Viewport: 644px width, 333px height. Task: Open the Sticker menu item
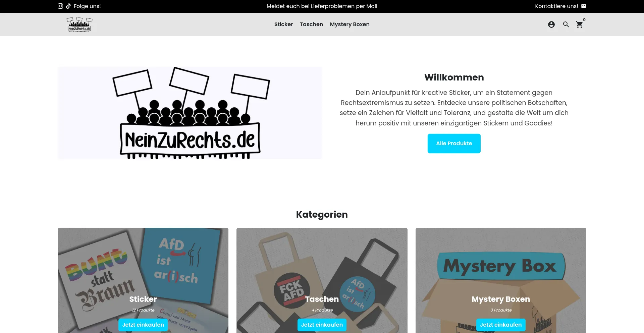point(283,24)
